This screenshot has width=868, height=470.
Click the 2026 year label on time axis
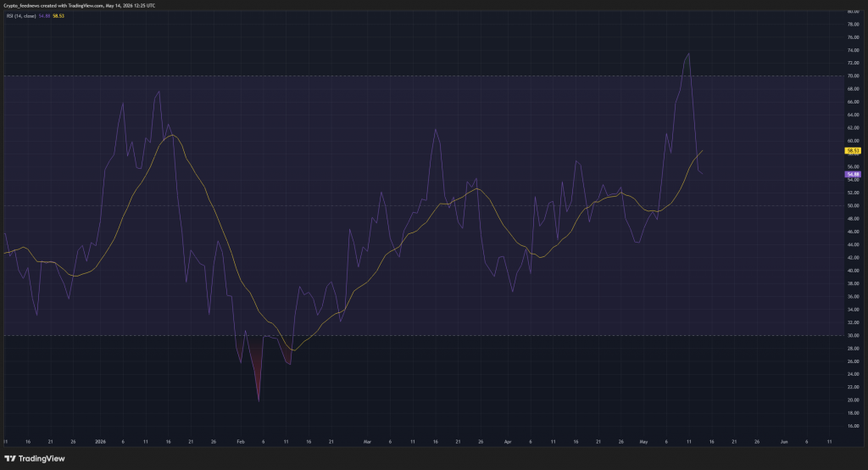(100, 442)
